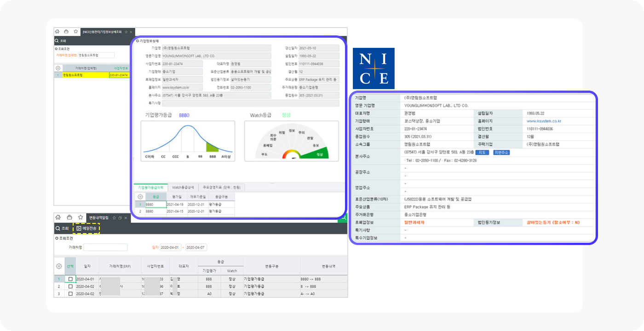This screenshot has height=331, width=644.
Task: Click the red 일반과세자 text in NICE table
Action: tap(414, 222)
